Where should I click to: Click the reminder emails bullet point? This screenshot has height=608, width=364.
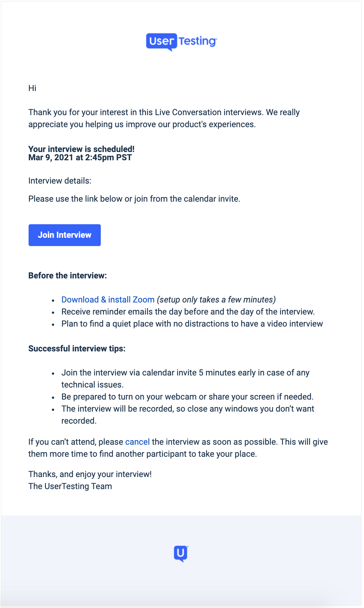(188, 312)
